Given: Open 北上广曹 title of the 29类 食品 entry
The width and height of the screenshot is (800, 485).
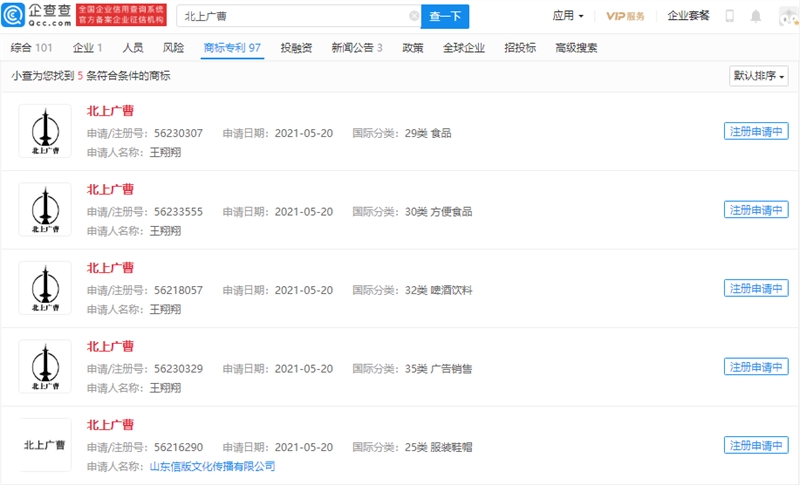Looking at the screenshot, I should pyautogui.click(x=110, y=111).
